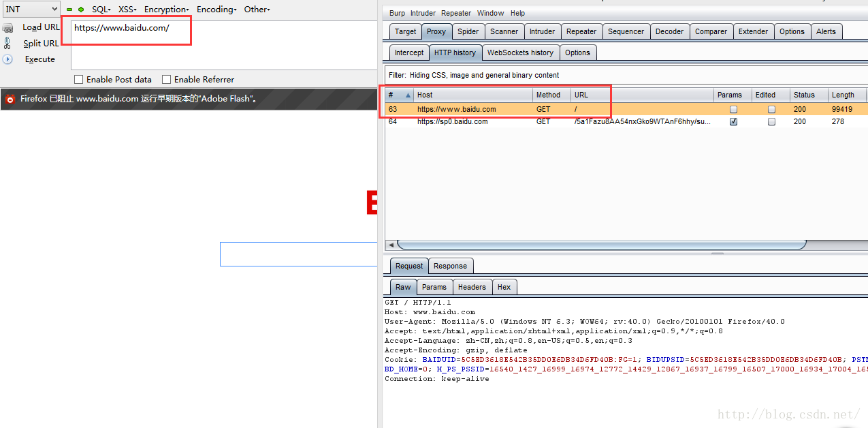
Task: Select request 63 www.baidu.com row
Action: (626, 109)
